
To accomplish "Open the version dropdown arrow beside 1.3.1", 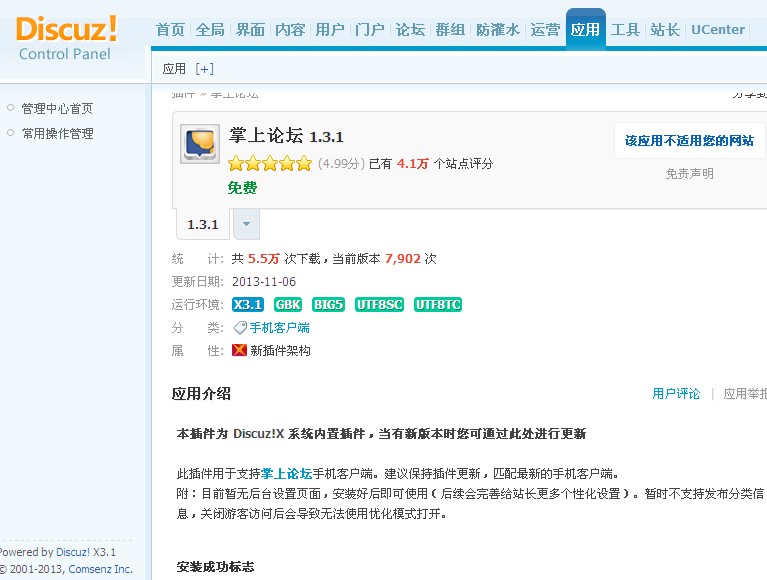I will coord(247,224).
